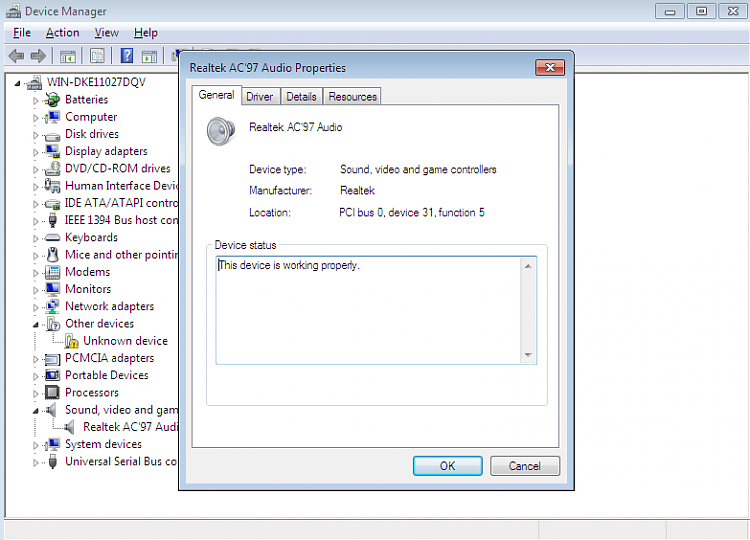The image size is (750, 540).
Task: Click inside the Device status text box
Action: click(x=368, y=310)
